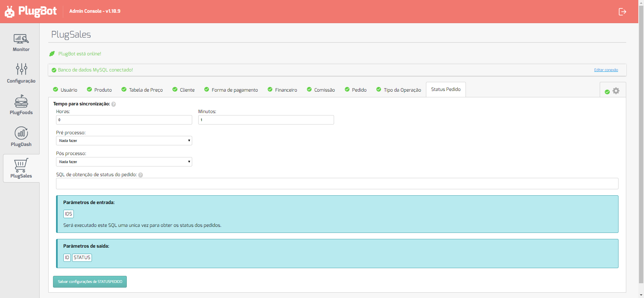Focus the Horas input field
The height and width of the screenshot is (298, 644).
(x=124, y=120)
